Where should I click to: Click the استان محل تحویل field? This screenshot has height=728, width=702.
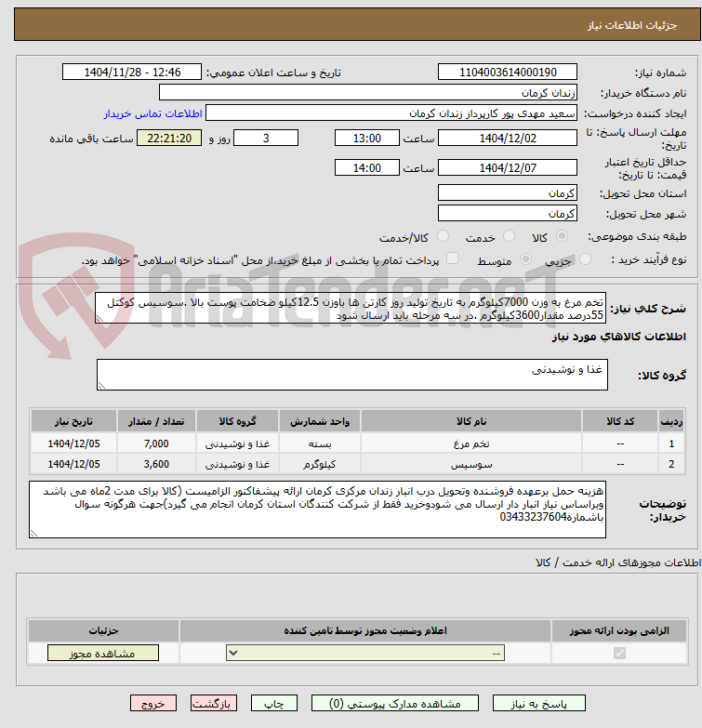click(508, 192)
